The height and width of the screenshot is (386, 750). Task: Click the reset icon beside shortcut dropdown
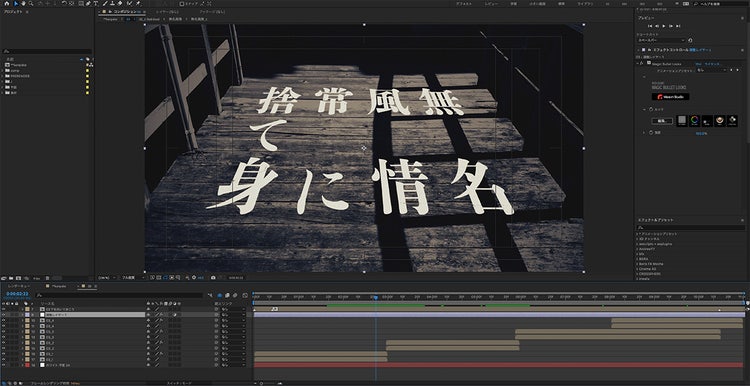pos(690,40)
